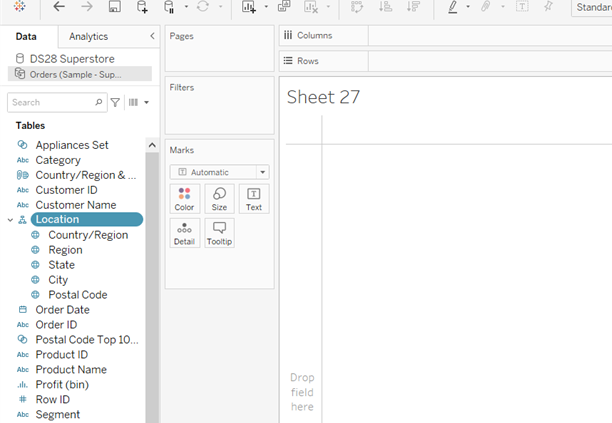Screen dimensions: 612x423
Task: Click the Detail marks button
Action: tap(184, 233)
